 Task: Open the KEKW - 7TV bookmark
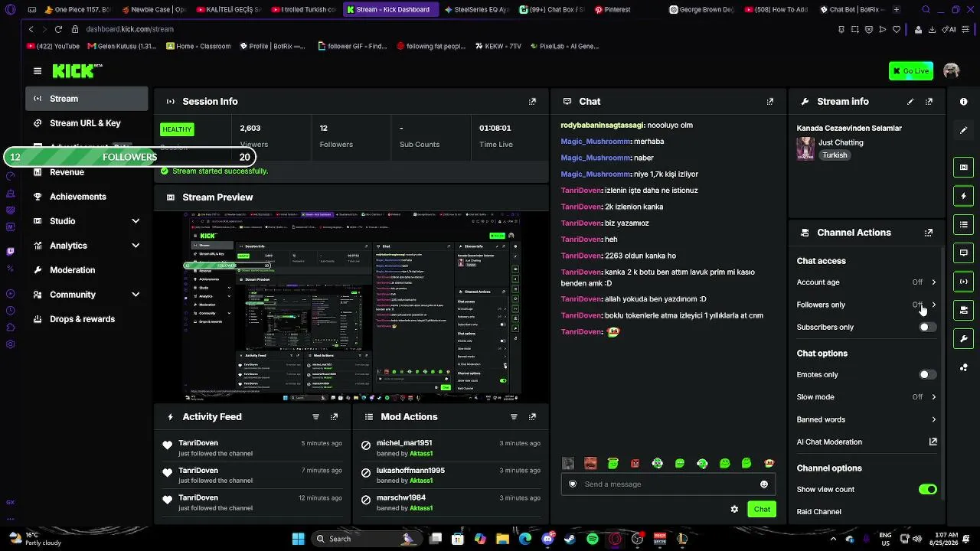[x=498, y=46]
